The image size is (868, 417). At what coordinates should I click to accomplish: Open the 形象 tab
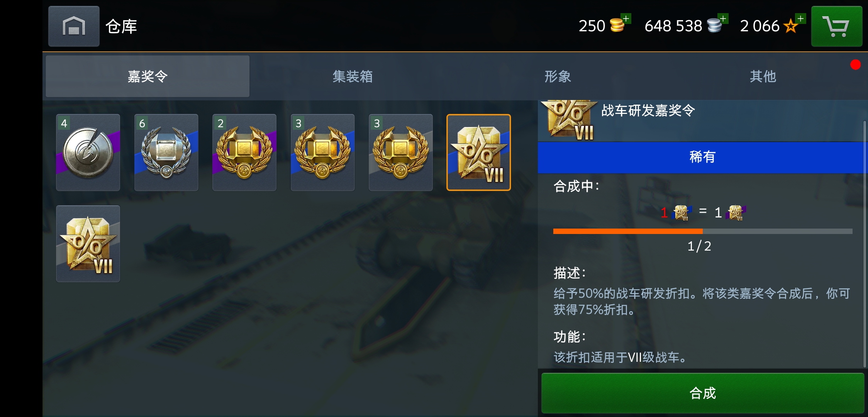click(x=558, y=76)
